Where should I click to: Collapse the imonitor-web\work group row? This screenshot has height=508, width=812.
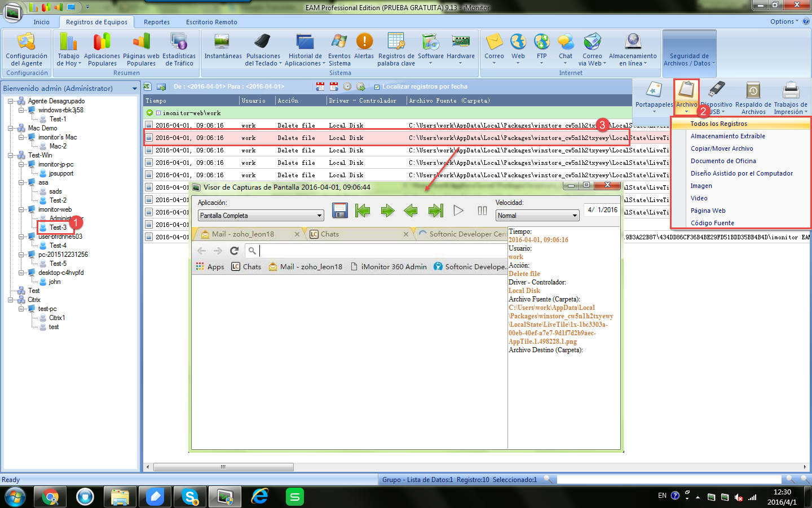click(150, 113)
